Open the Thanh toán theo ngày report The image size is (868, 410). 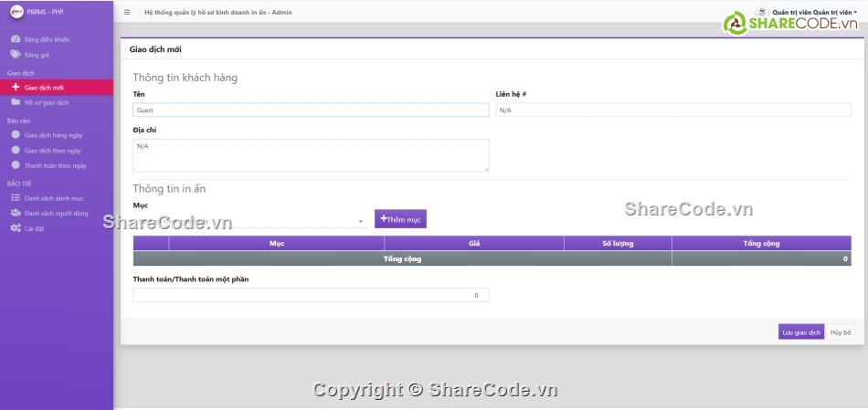pos(55,165)
